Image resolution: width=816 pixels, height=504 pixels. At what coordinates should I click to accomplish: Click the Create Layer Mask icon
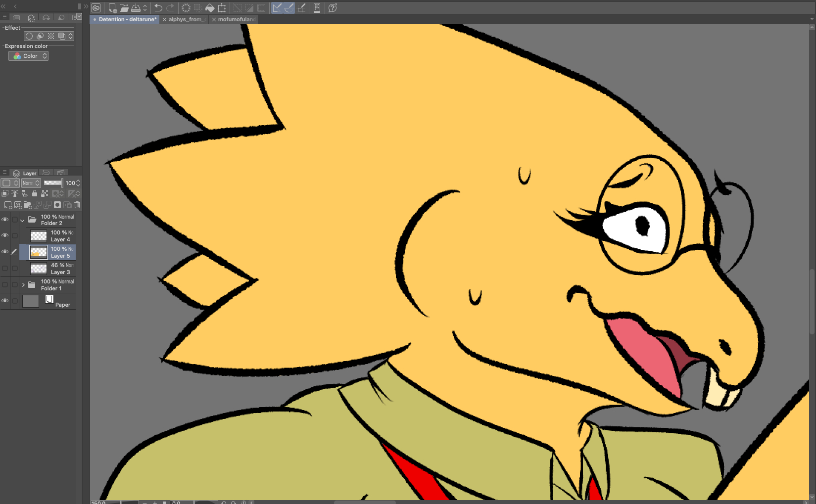57,205
